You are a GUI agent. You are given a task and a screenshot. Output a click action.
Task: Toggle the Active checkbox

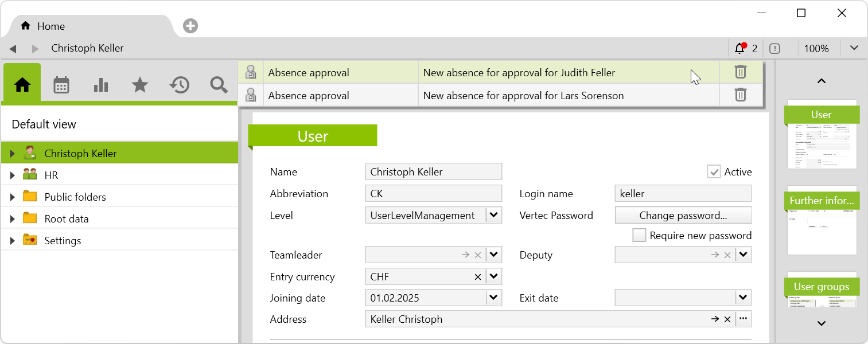tap(714, 172)
